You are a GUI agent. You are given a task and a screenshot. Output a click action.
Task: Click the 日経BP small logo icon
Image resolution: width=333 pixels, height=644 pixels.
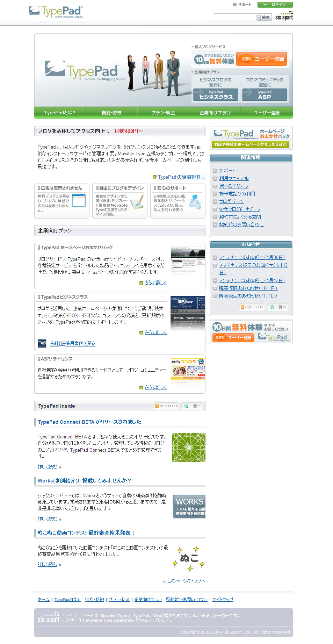click(x=42, y=343)
